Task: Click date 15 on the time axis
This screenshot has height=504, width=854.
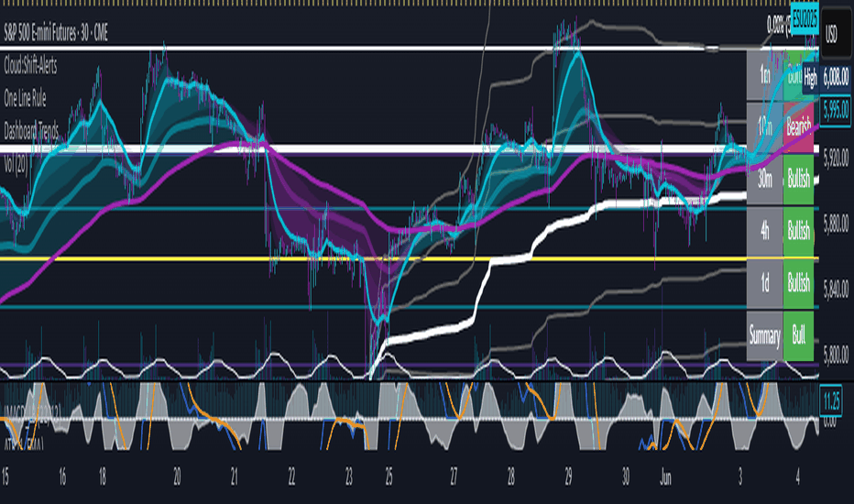Action: [x=5, y=477]
